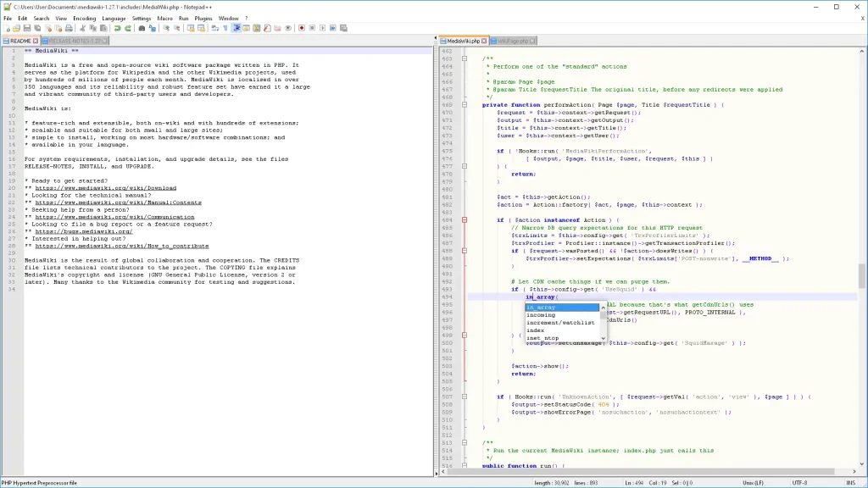The height and width of the screenshot is (488, 868).
Task: Select 'incoming' from the autocomplete list
Action: 542,315
